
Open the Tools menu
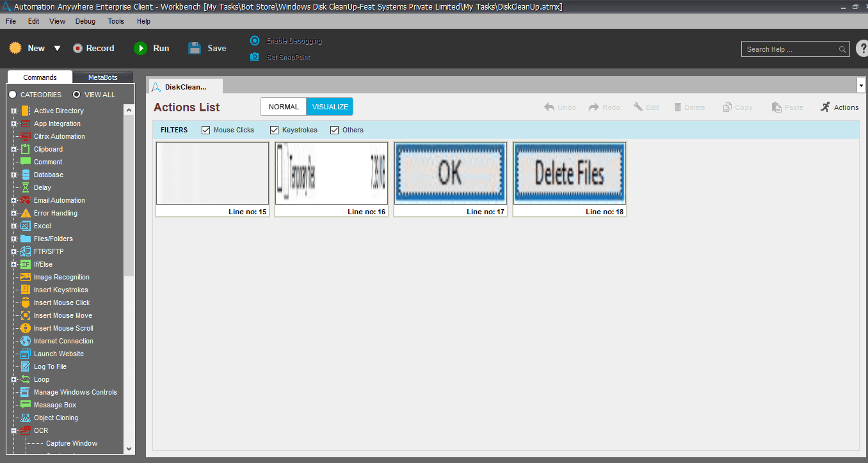[x=116, y=21]
